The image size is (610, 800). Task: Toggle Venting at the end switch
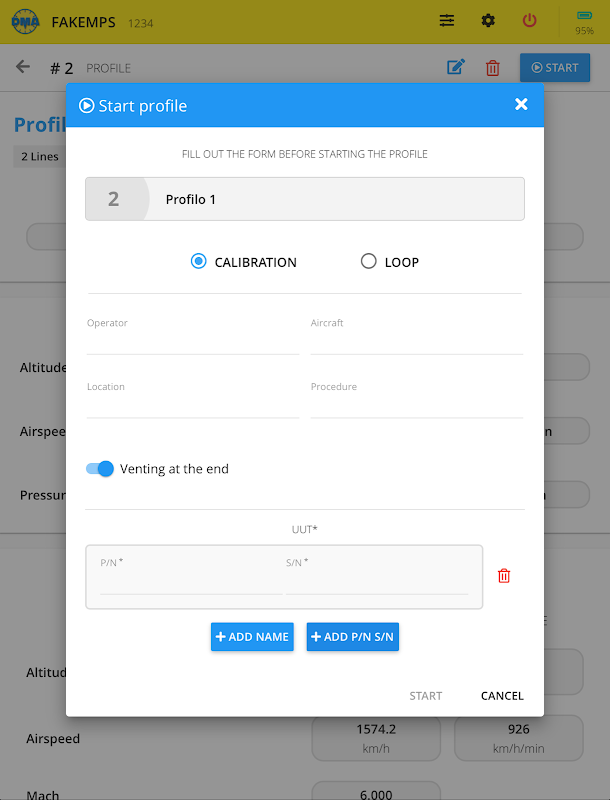(x=100, y=468)
